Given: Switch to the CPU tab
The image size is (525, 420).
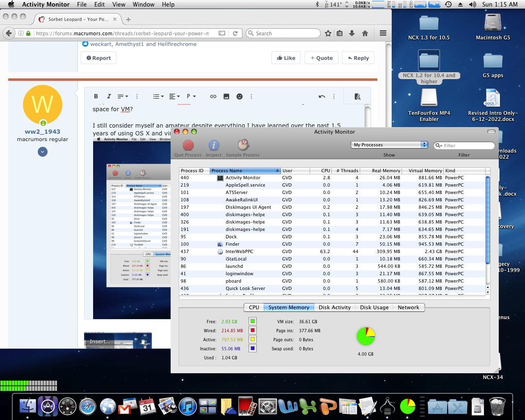Looking at the screenshot, I should [x=254, y=307].
